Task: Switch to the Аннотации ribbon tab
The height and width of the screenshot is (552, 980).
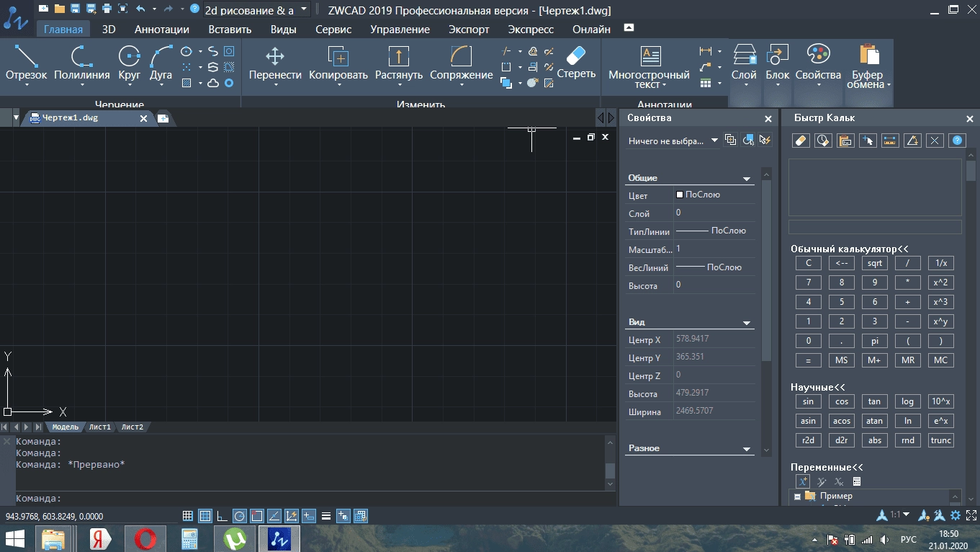Action: 162,30
